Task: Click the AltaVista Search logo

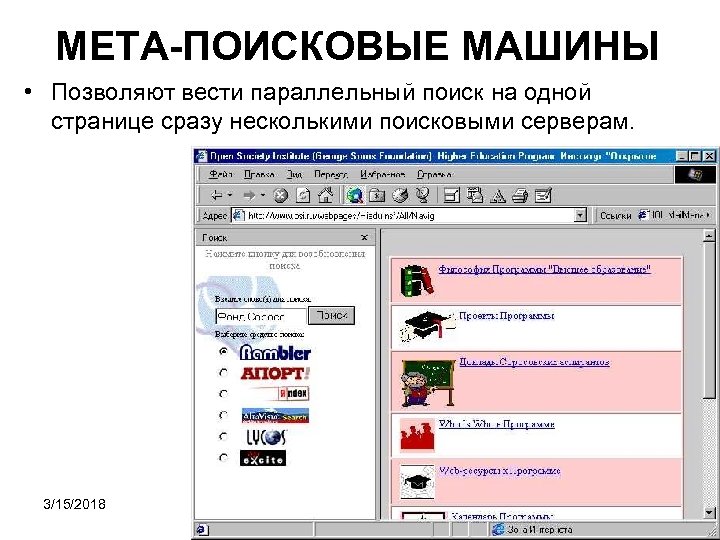Action: point(275,416)
